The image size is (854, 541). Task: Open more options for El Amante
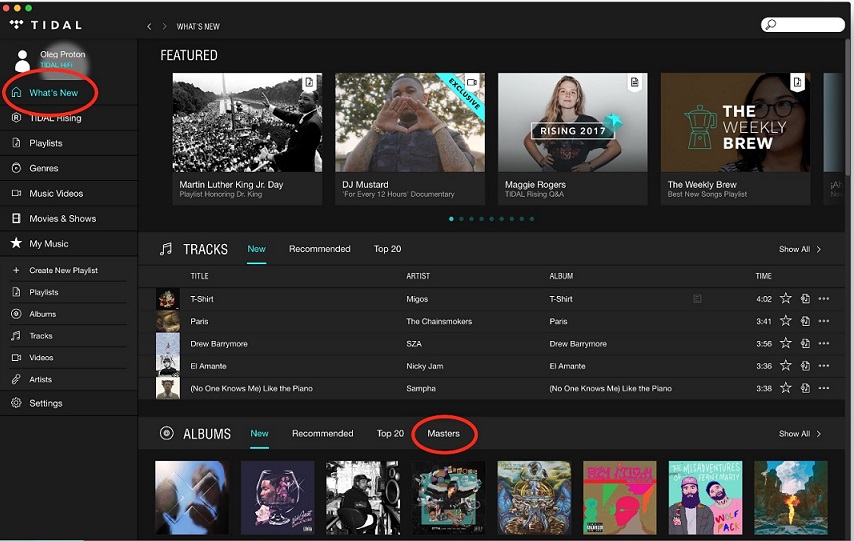click(x=824, y=366)
